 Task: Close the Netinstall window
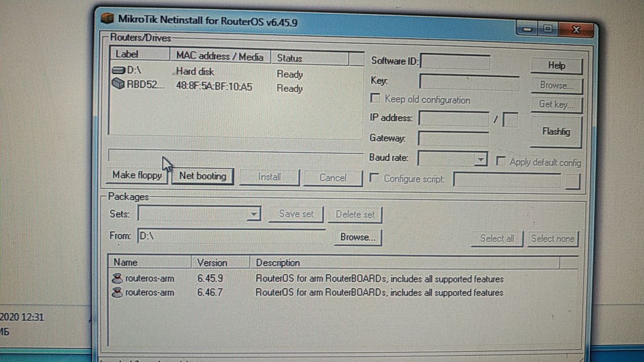tap(577, 30)
